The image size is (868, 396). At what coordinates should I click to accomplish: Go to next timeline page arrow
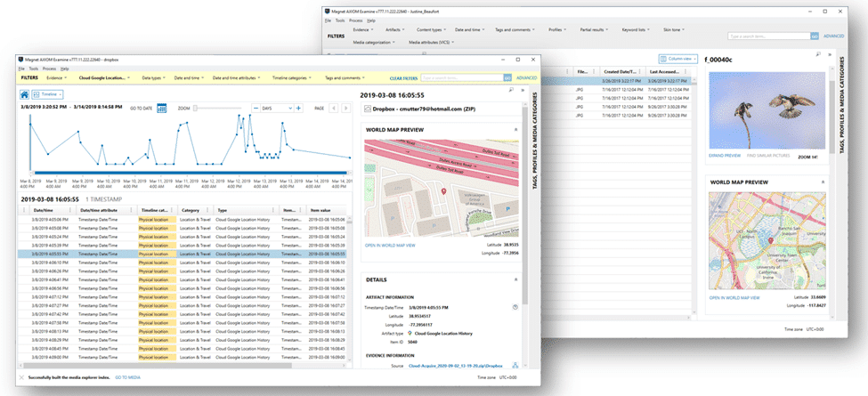click(x=345, y=109)
